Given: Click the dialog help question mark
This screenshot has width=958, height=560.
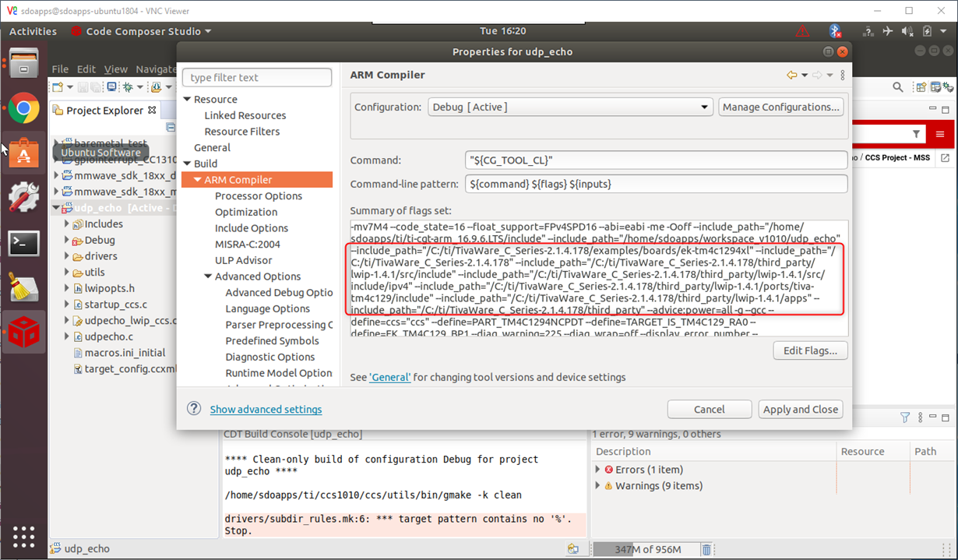Looking at the screenshot, I should 194,409.
